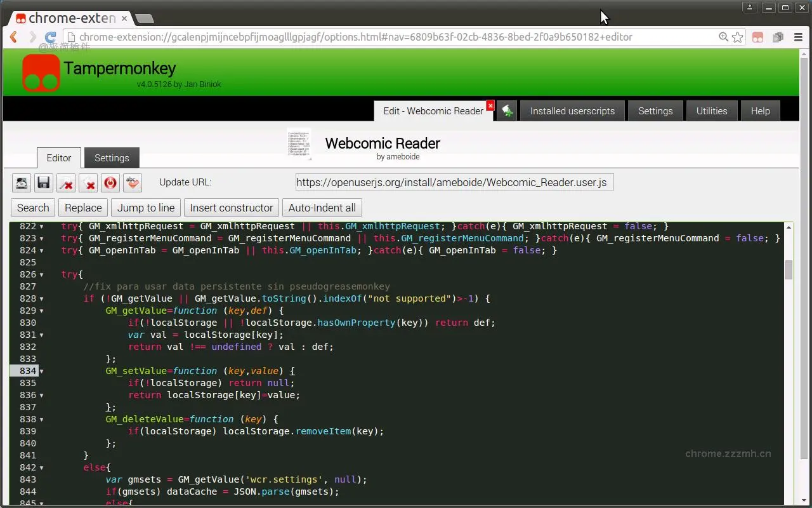Click the Jump to line button
812x508 pixels.
point(146,208)
